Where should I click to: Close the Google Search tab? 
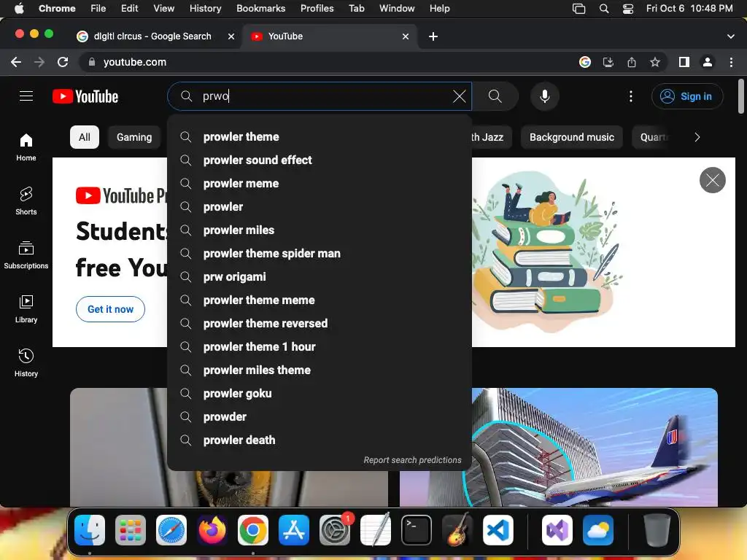[x=231, y=36]
